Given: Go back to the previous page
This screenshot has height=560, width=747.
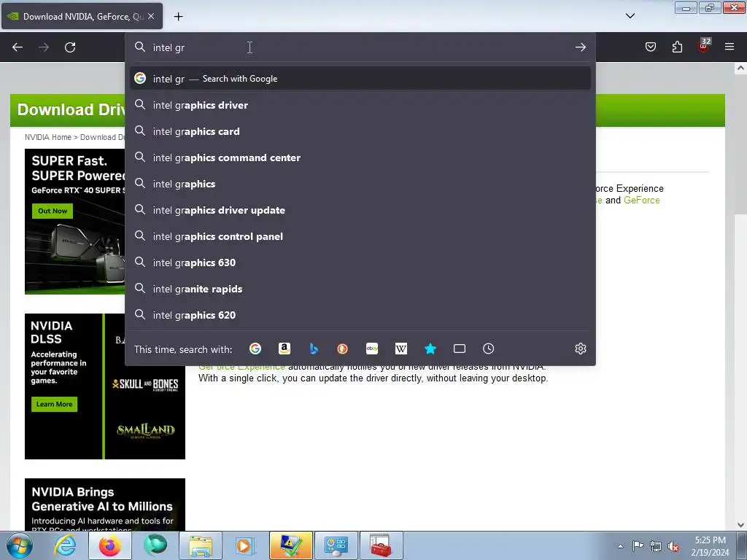Looking at the screenshot, I should pos(18,47).
